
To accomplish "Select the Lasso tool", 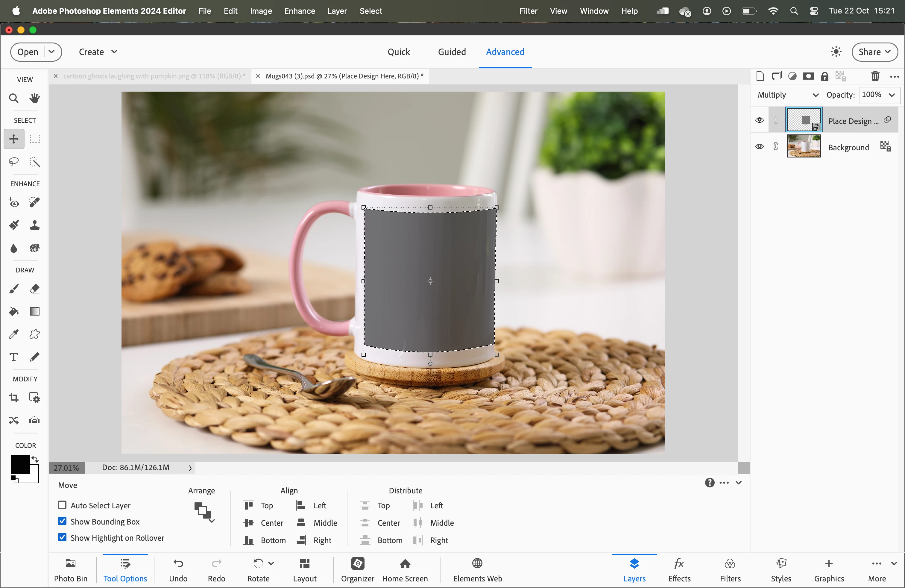I will tap(14, 162).
